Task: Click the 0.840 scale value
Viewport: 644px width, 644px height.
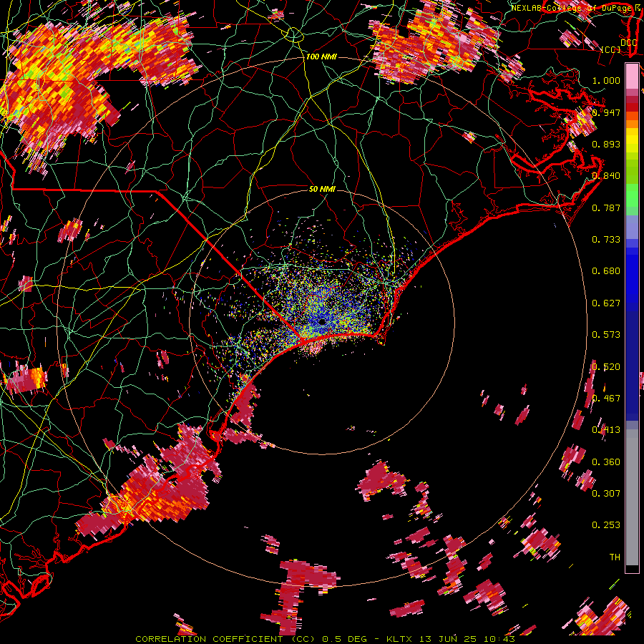Action: 606,176
